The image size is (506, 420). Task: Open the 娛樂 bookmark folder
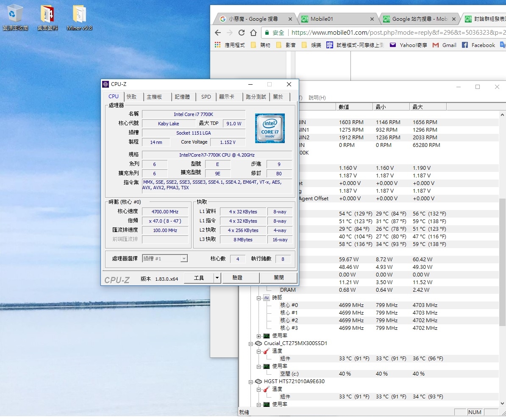tap(311, 45)
